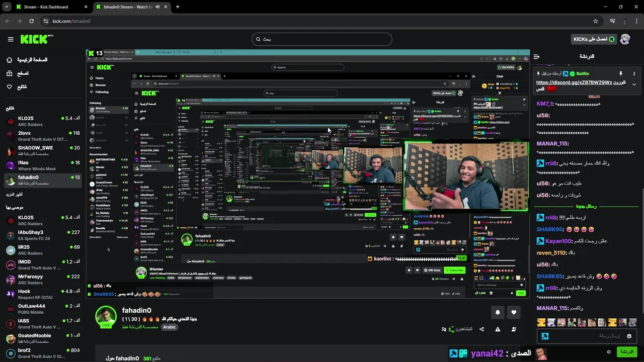This screenshot has width=644, height=362.
Task: Click the 'احصل على KICKs' button
Action: tap(594, 39)
